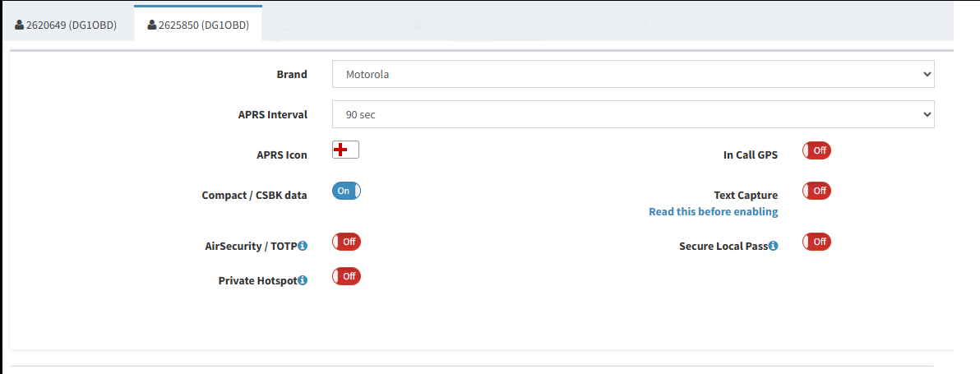
Task: Enable the Text Capture toggle
Action: (816, 191)
